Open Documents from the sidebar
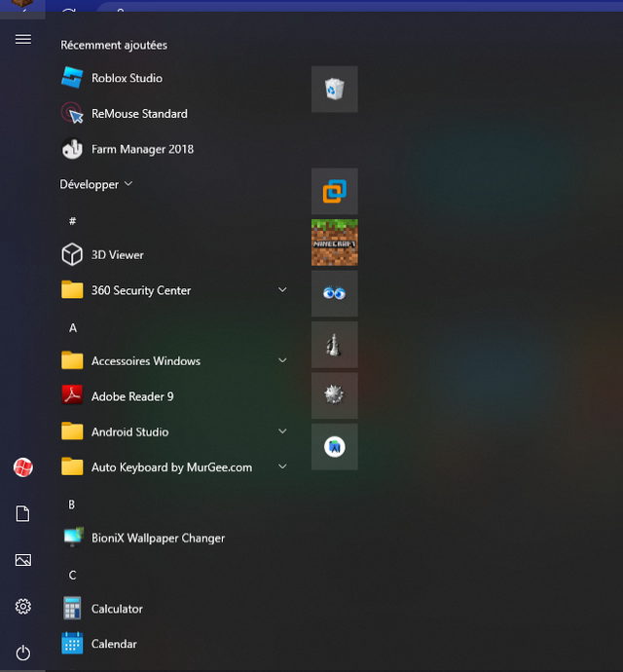This screenshot has width=623, height=672. pyautogui.click(x=23, y=513)
